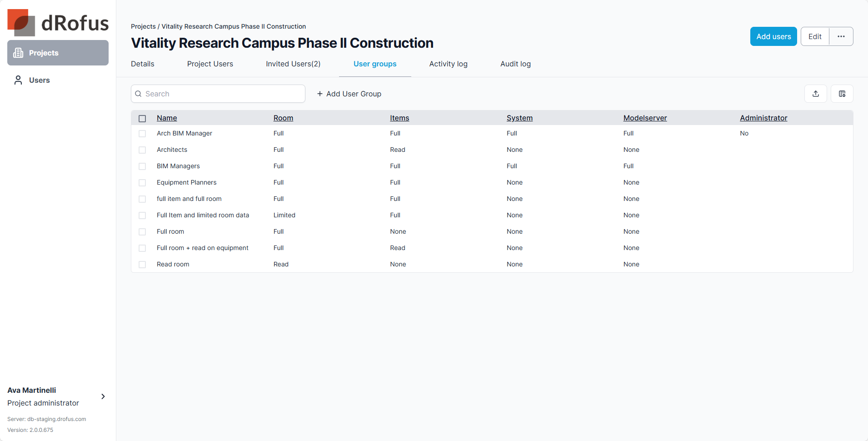Go to Users in the sidebar

39,80
